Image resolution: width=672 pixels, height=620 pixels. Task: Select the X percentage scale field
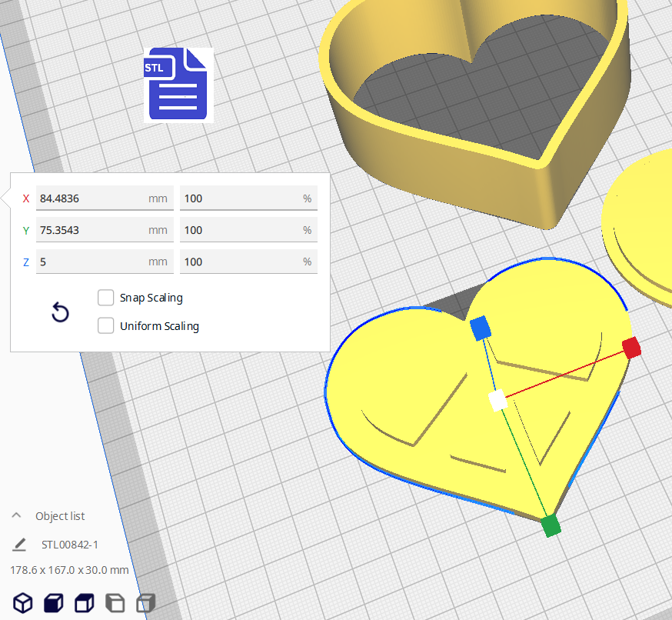coord(248,198)
